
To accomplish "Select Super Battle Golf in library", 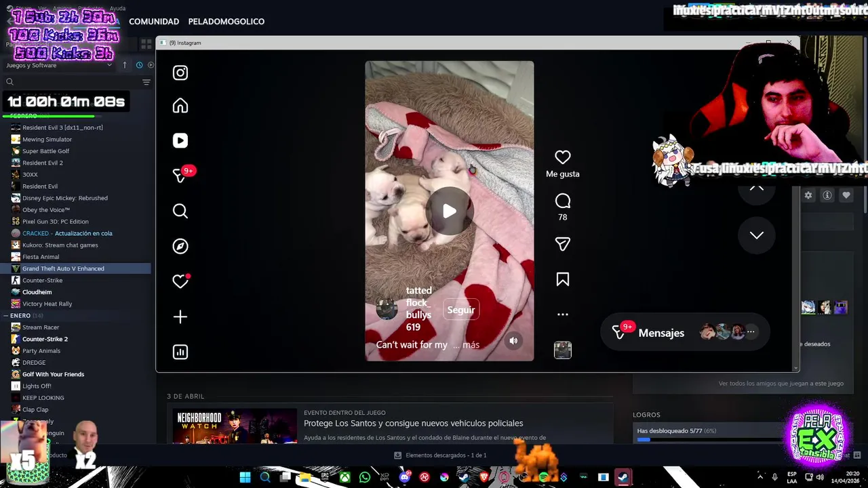I will coord(45,151).
